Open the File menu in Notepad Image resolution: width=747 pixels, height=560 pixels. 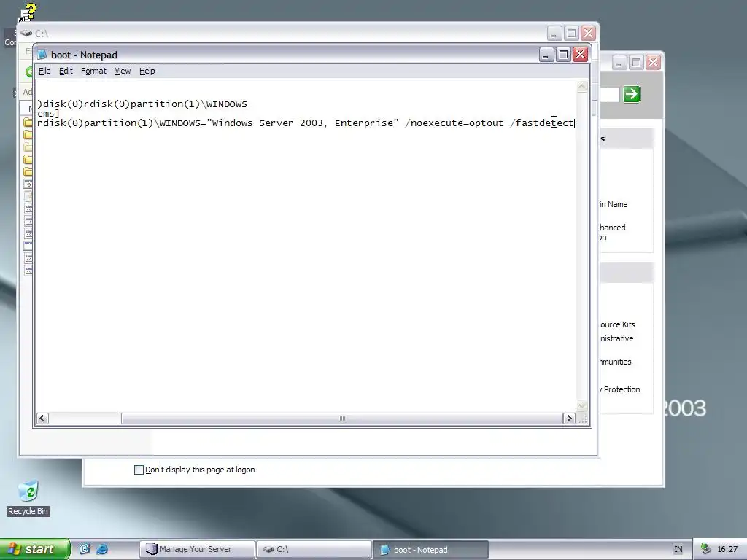pyautogui.click(x=44, y=71)
